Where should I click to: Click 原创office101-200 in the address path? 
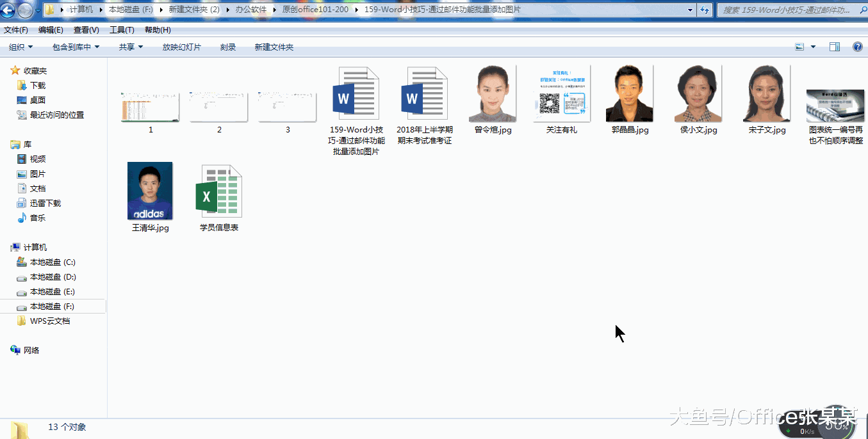(315, 10)
